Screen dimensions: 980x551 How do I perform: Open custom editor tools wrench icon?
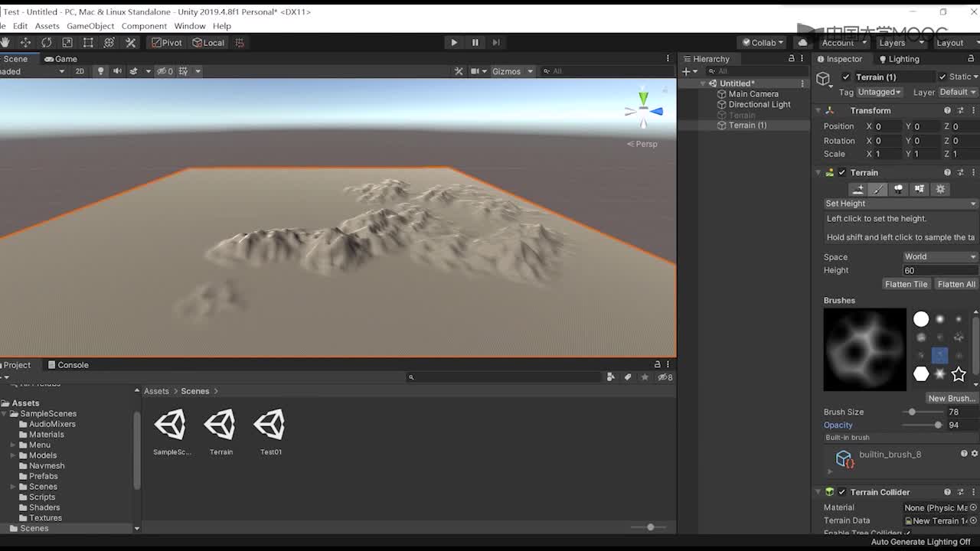tap(130, 43)
